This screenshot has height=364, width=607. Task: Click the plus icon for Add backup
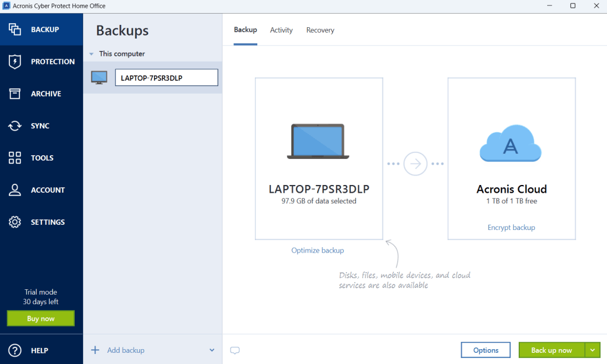coord(95,350)
